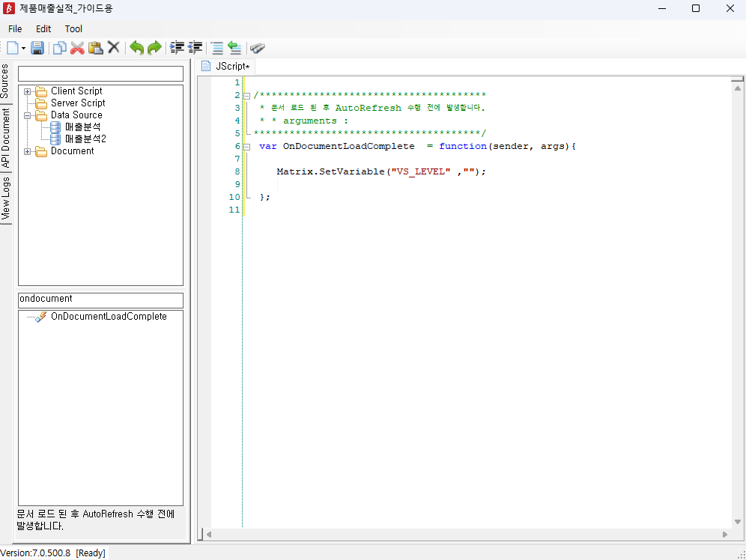Expand the Client Script tree node
The image size is (746, 560).
[28, 92]
